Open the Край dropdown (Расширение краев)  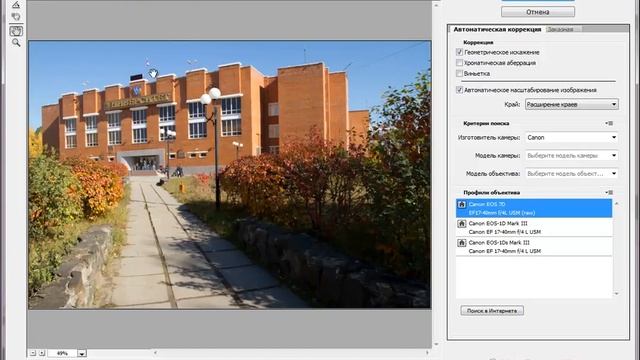(571, 104)
